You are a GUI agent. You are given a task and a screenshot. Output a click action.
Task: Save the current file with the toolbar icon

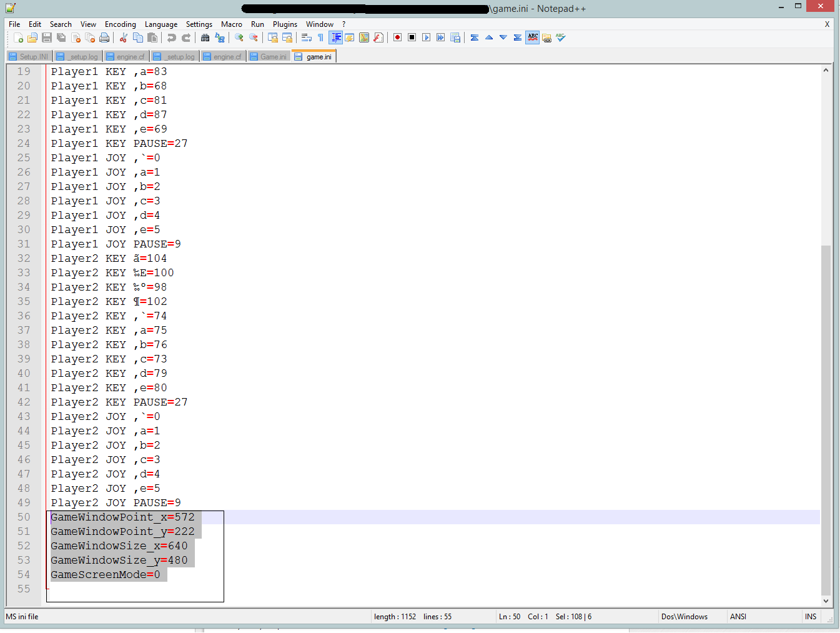[x=47, y=37]
